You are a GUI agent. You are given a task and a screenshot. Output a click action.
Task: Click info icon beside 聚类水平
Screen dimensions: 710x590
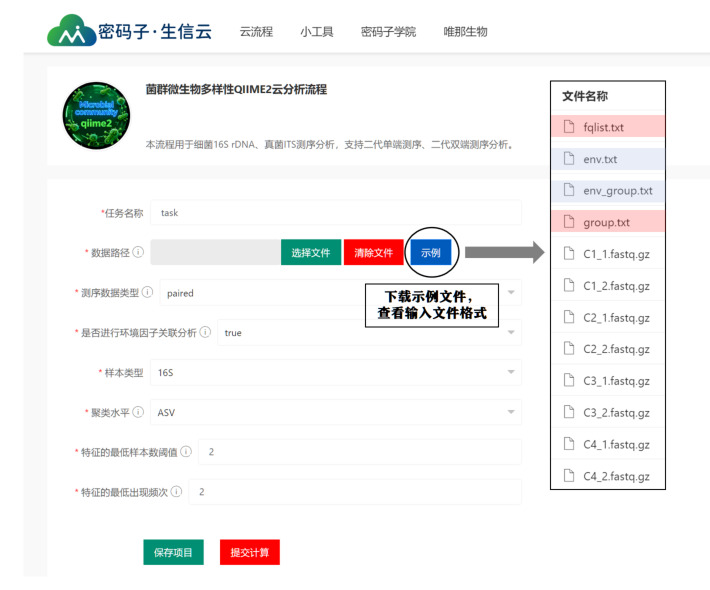tap(138, 412)
